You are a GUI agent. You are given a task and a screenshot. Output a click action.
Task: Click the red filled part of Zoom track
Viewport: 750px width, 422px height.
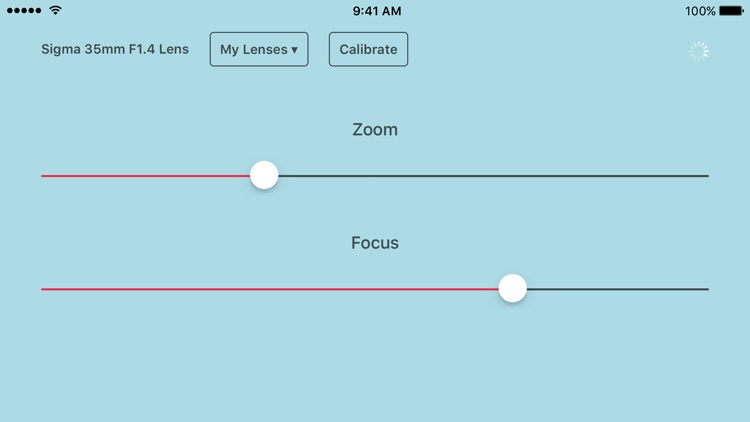pos(145,176)
